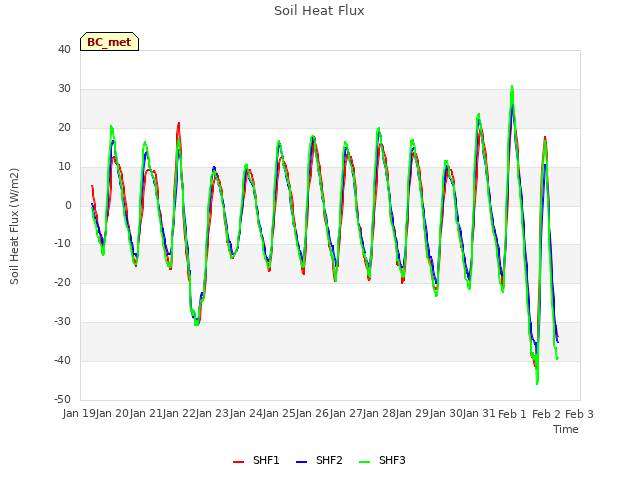The width and height of the screenshot is (640, 480).
Task: Click the Jan 22 x-axis tick label
Action: coord(179,414)
